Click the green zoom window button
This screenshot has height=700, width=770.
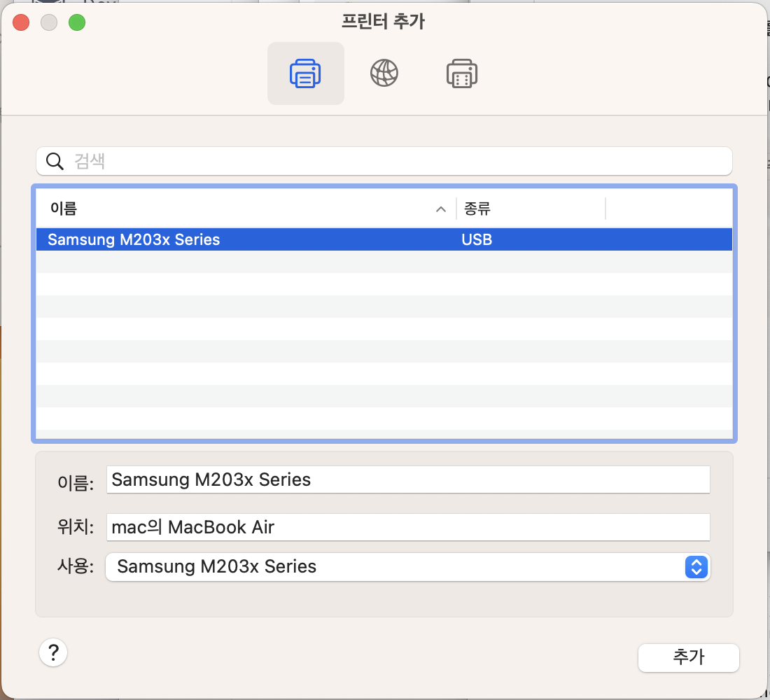tap(77, 22)
